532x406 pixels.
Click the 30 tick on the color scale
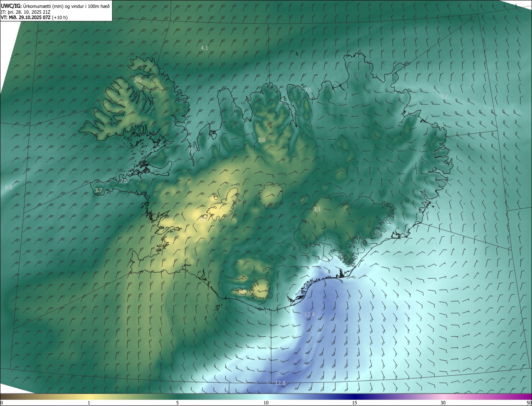pos(443,403)
